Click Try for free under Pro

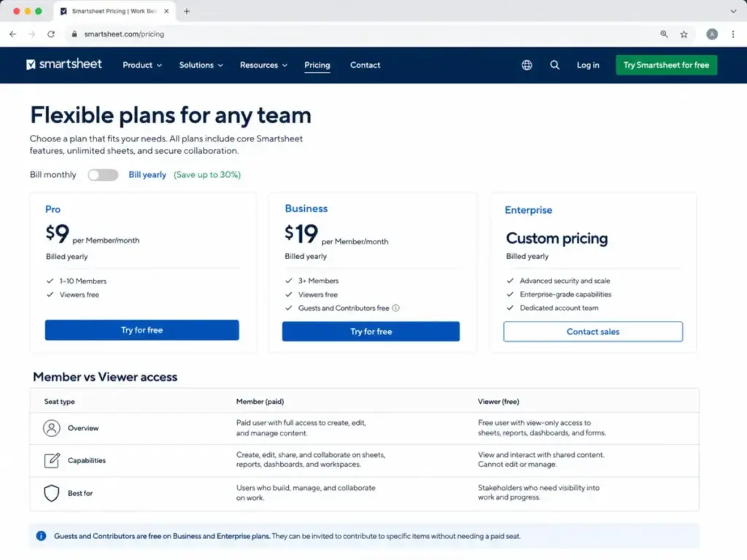click(x=142, y=330)
